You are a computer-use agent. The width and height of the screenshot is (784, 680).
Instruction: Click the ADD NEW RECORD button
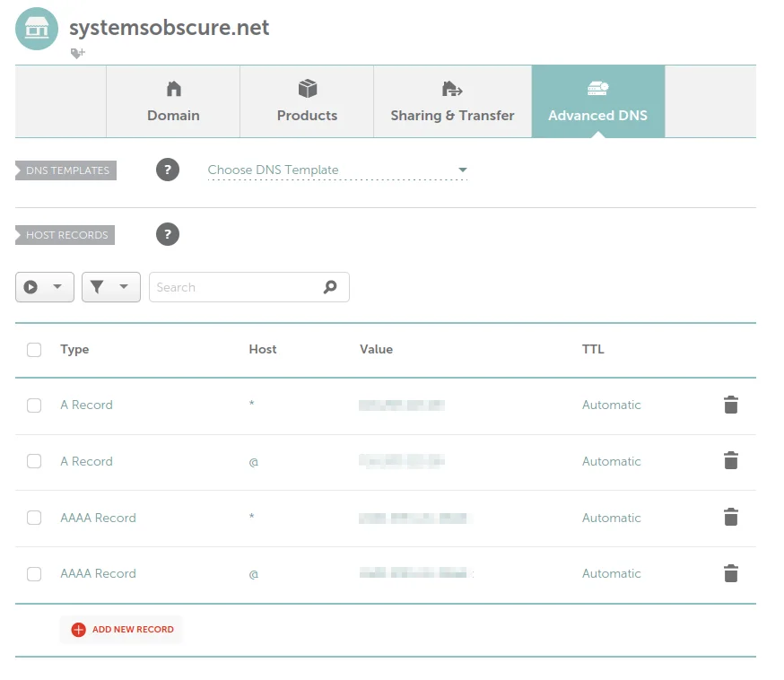click(121, 629)
